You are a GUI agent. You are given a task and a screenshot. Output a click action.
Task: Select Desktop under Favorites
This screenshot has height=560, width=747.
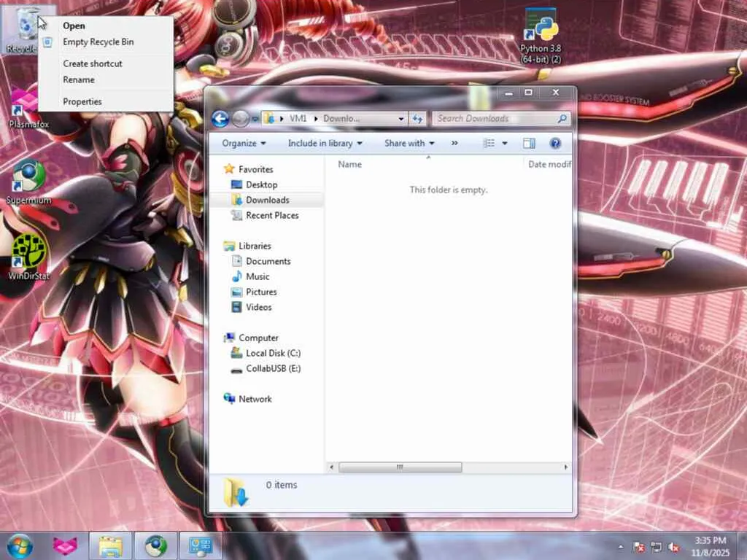pyautogui.click(x=262, y=184)
